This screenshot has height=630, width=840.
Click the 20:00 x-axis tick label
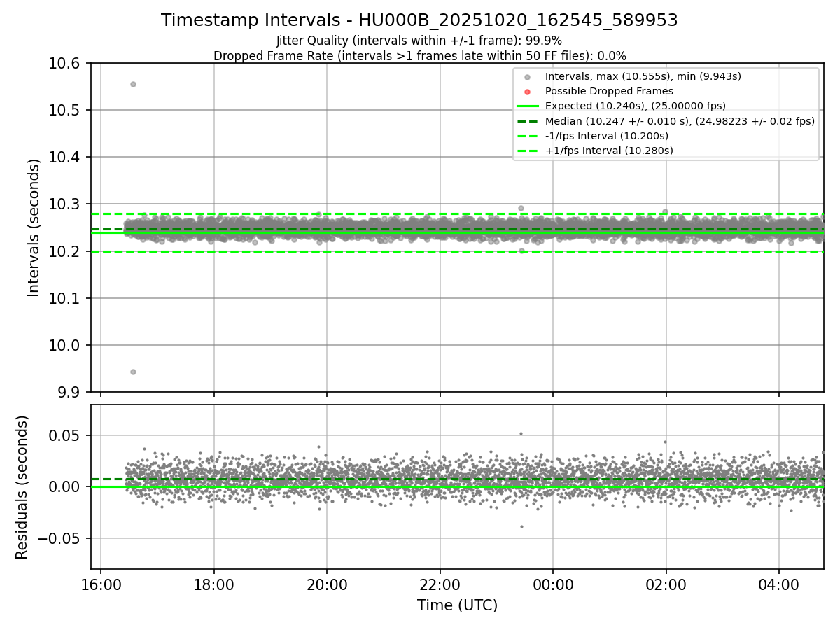[x=327, y=584]
